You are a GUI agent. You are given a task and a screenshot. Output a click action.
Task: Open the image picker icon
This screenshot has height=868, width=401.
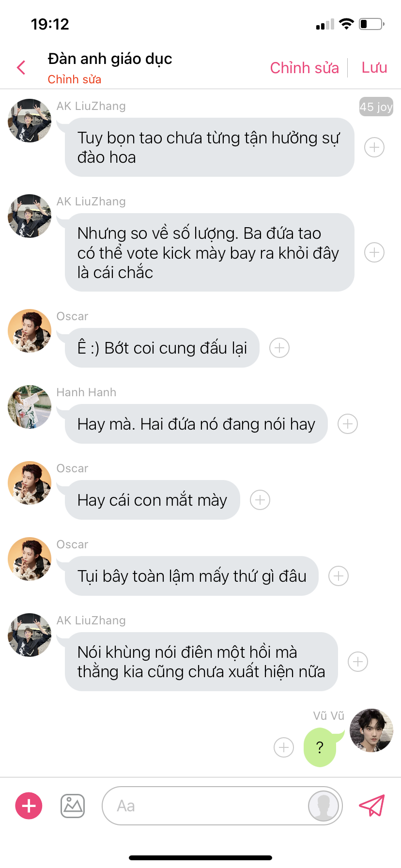pos(73,806)
